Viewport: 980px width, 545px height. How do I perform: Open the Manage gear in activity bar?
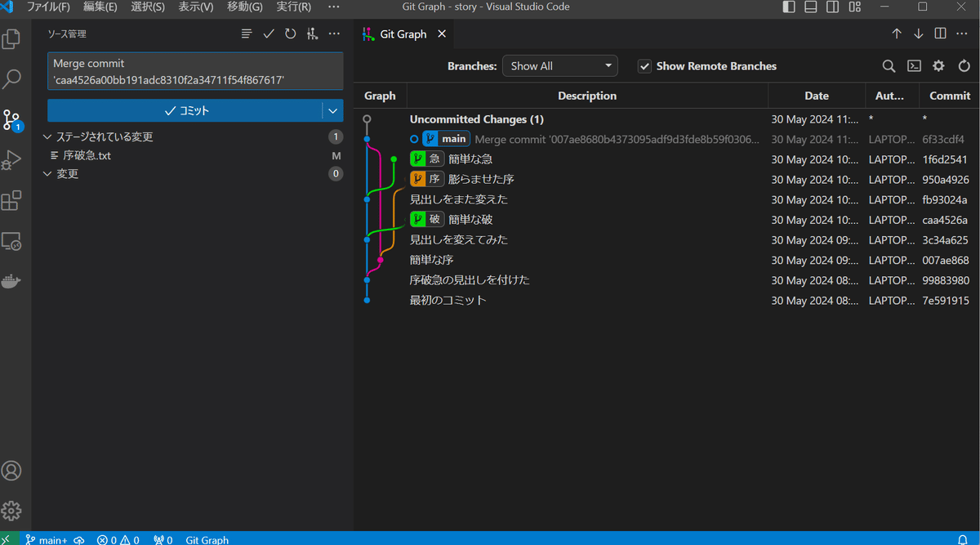11,511
